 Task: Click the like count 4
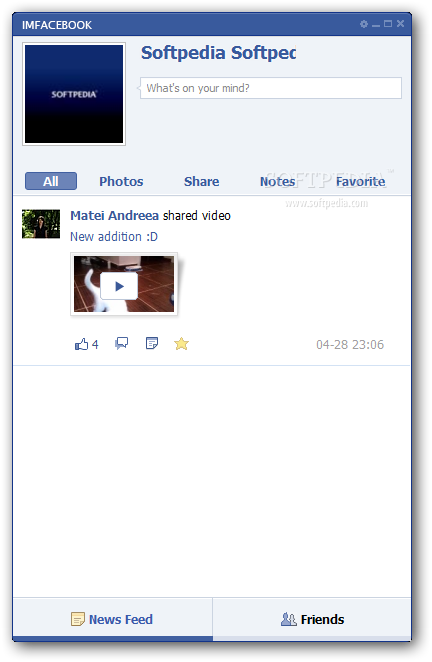[x=95, y=345]
